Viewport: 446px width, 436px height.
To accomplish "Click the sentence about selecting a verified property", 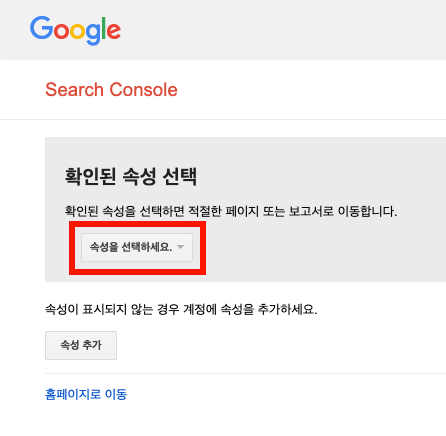I will tap(231, 211).
